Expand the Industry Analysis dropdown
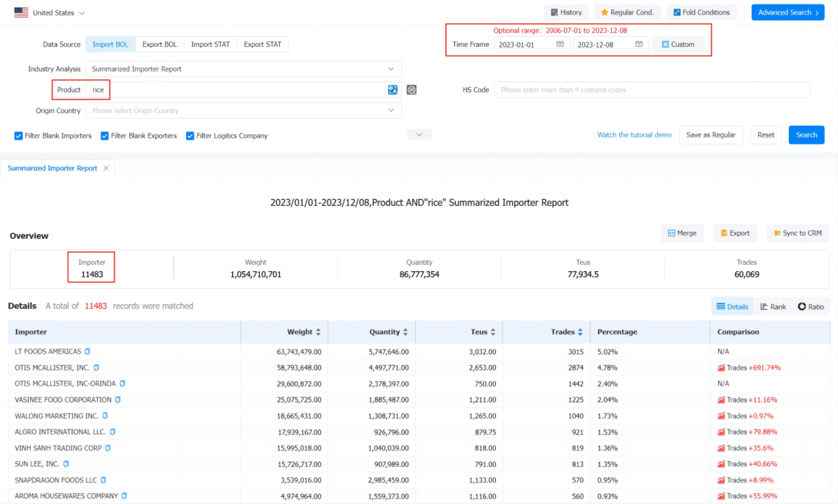Image resolution: width=838 pixels, height=504 pixels. pos(243,69)
